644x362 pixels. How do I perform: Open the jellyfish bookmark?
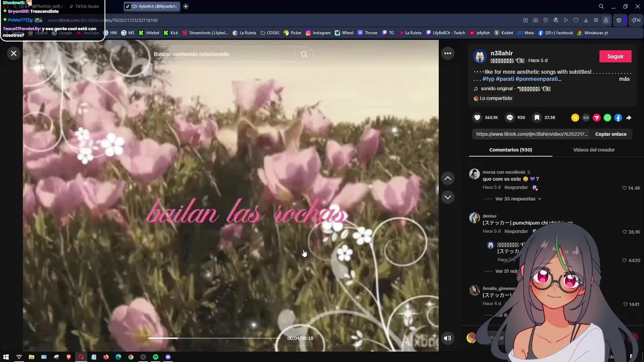[x=479, y=33]
